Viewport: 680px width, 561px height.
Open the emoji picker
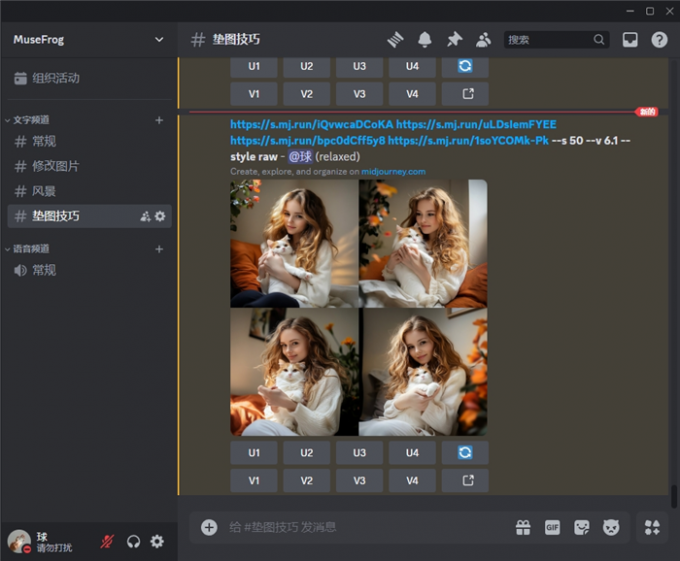pos(611,528)
